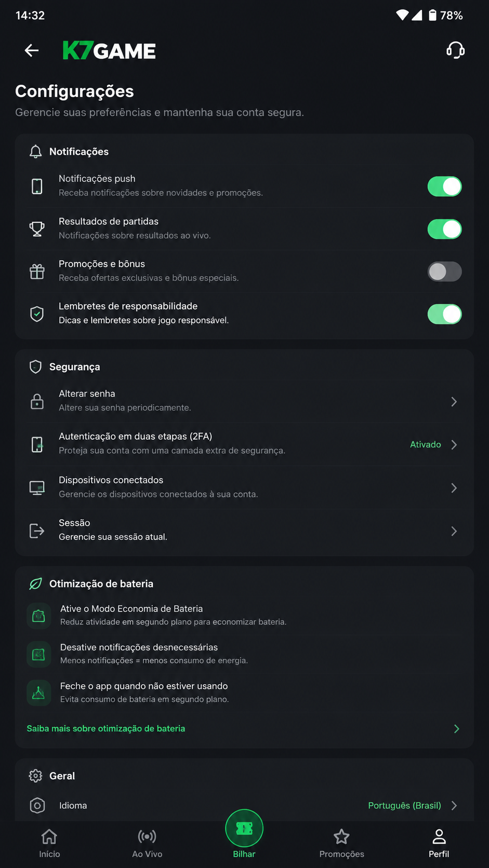Screen dimensions: 489x868
Task: Tap the battery saver mode icon
Action: pyautogui.click(x=39, y=616)
